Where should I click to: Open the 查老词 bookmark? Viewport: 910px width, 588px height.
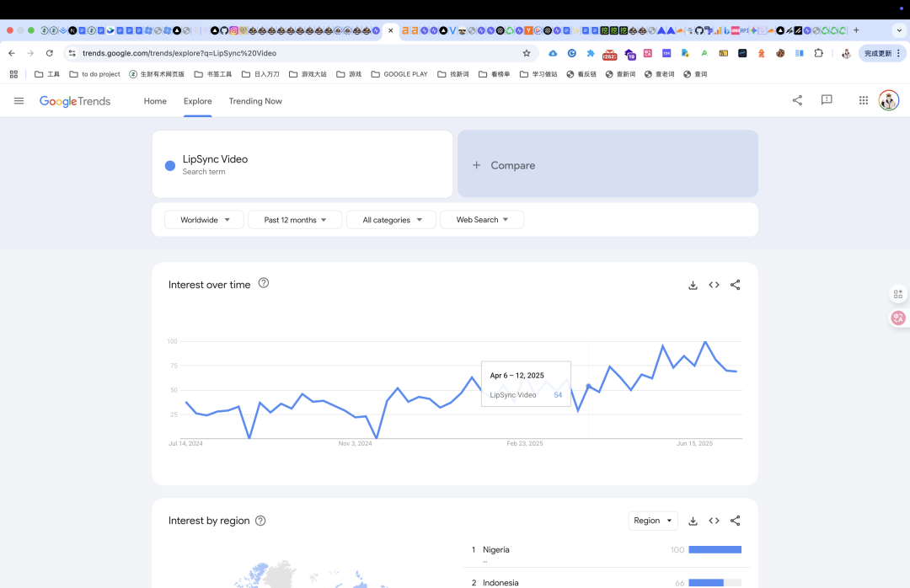click(x=659, y=74)
